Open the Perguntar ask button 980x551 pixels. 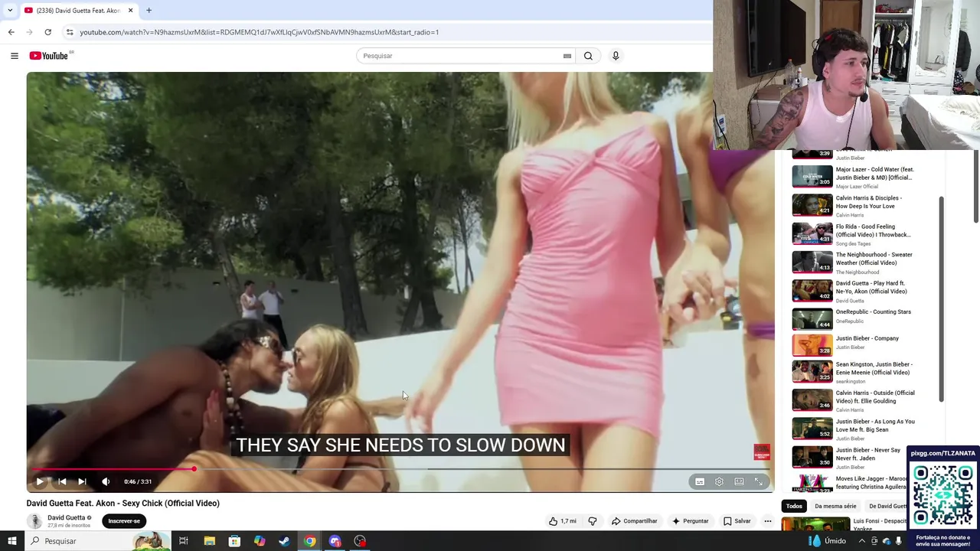[690, 521]
